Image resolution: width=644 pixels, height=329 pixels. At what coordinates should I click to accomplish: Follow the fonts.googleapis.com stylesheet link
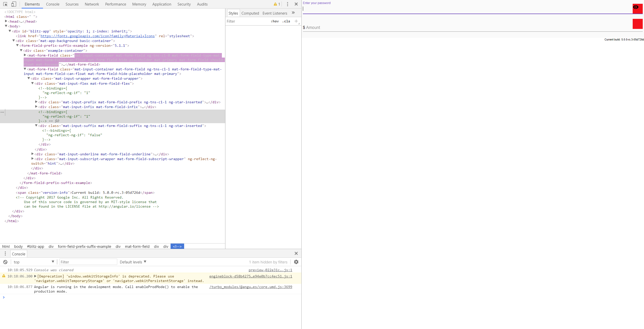[98, 36]
